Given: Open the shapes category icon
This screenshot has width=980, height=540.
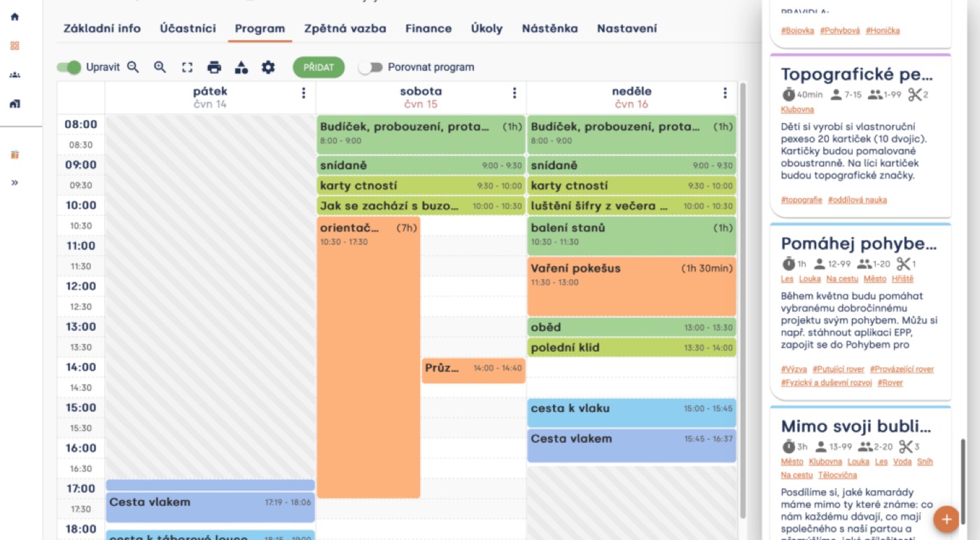Looking at the screenshot, I should (x=241, y=67).
